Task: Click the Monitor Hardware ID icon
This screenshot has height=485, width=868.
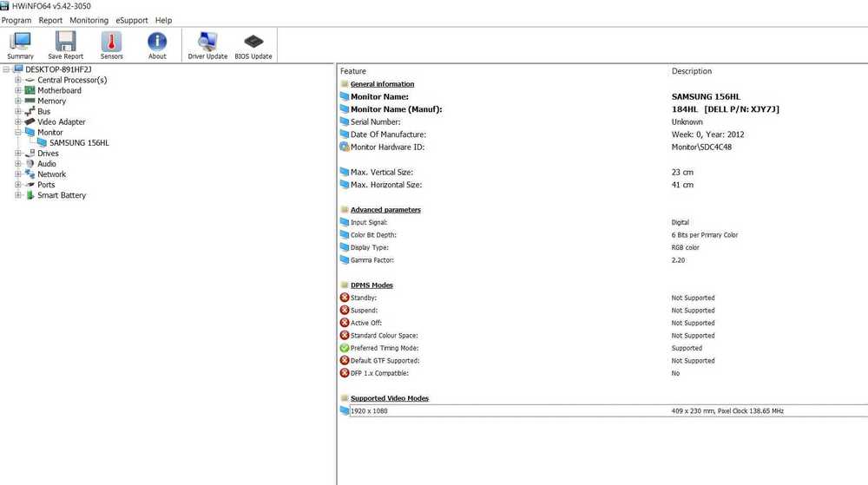Action: click(x=345, y=147)
